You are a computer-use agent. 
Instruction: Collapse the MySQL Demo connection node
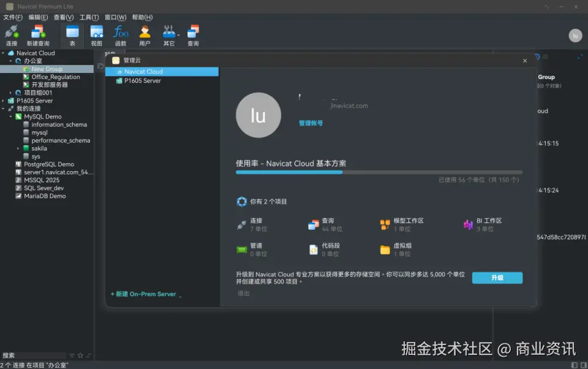(10, 116)
